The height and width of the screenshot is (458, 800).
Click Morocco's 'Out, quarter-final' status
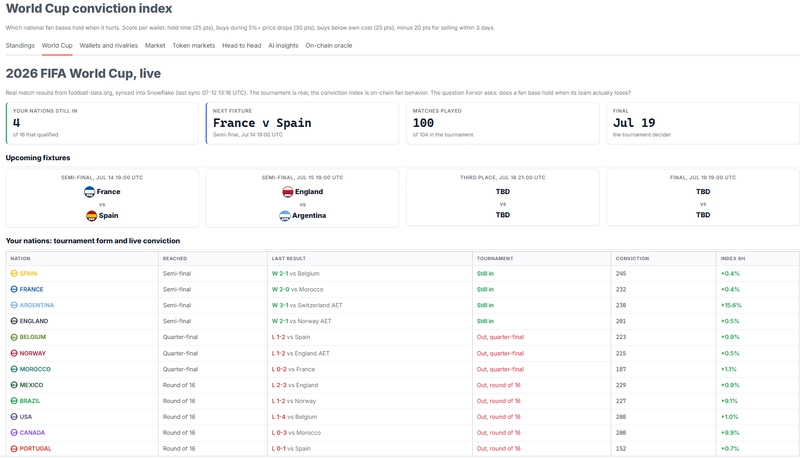click(x=501, y=369)
